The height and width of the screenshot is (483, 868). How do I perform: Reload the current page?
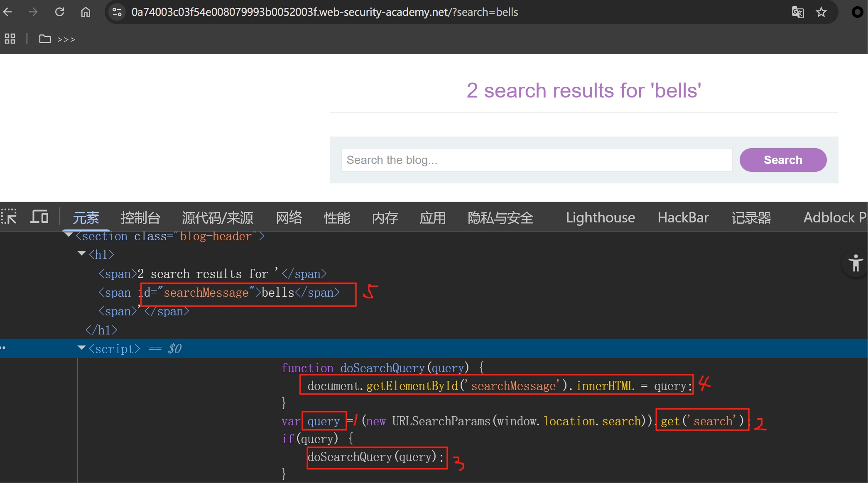[59, 12]
